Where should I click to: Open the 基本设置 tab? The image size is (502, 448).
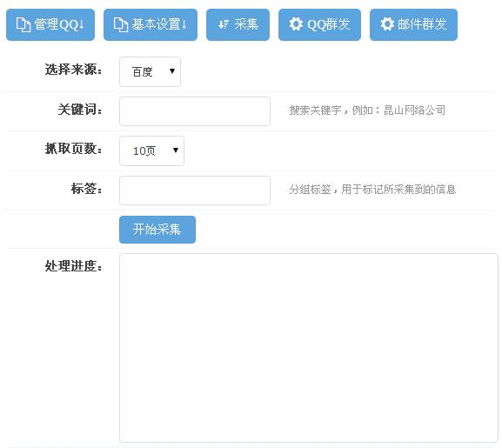pyautogui.click(x=151, y=25)
